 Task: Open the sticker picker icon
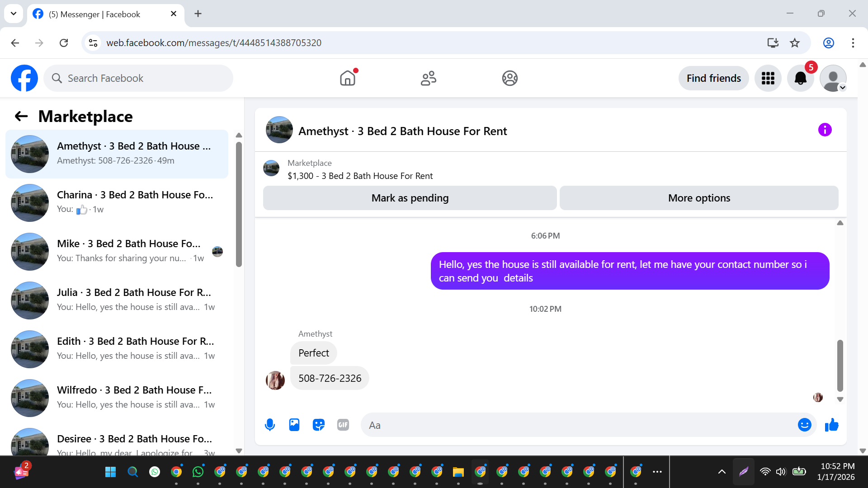point(319,425)
